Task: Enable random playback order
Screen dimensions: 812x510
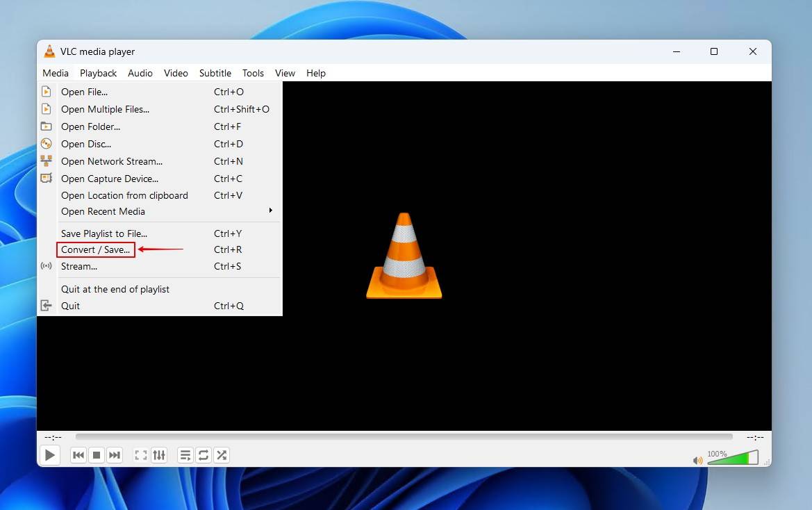Action: coord(221,455)
